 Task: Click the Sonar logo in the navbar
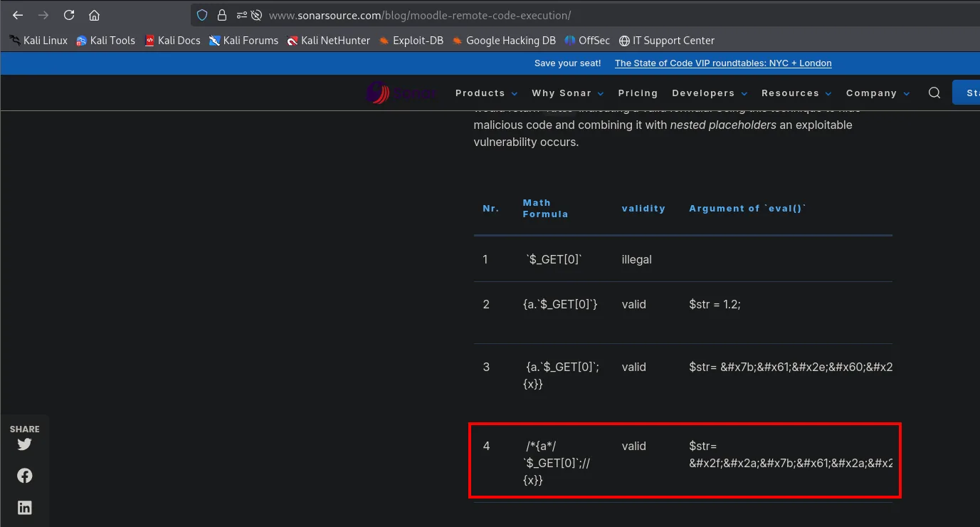click(400, 93)
